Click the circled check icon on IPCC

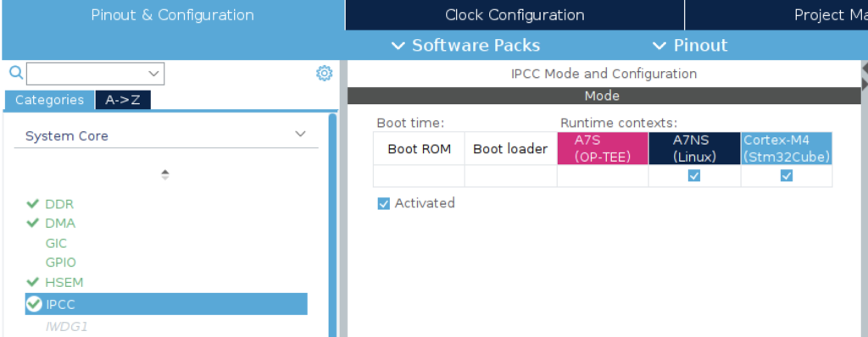(34, 304)
